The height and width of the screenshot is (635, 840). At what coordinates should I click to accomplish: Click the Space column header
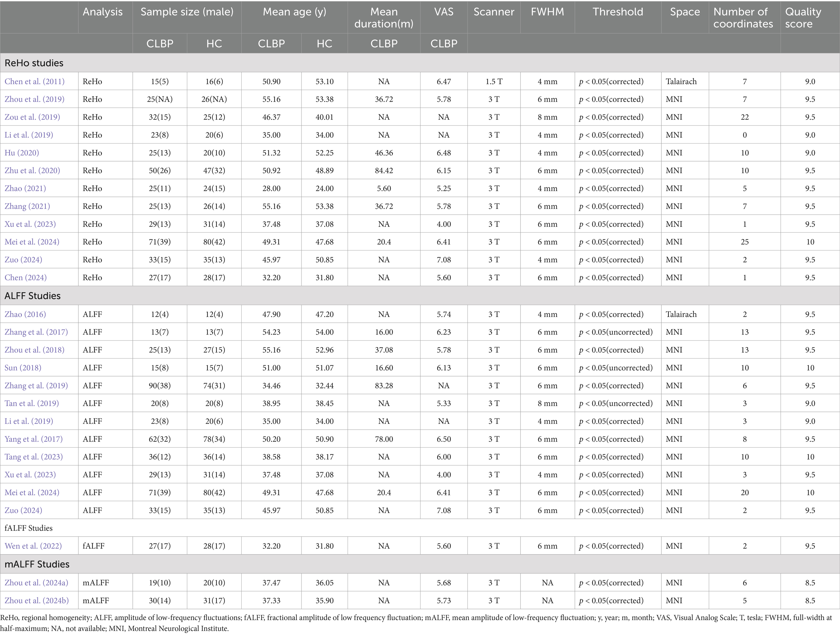(685, 12)
